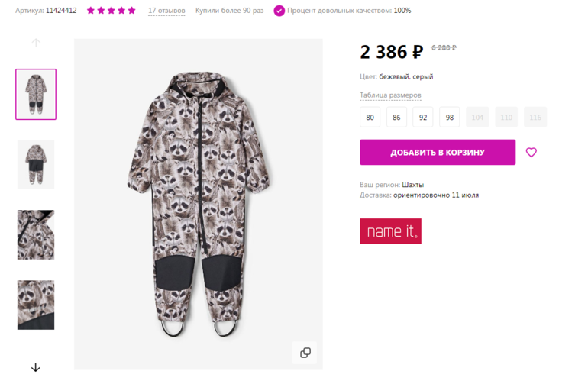Viewport: 588px width, 384px height.
Task: Select size 92
Action: click(423, 118)
